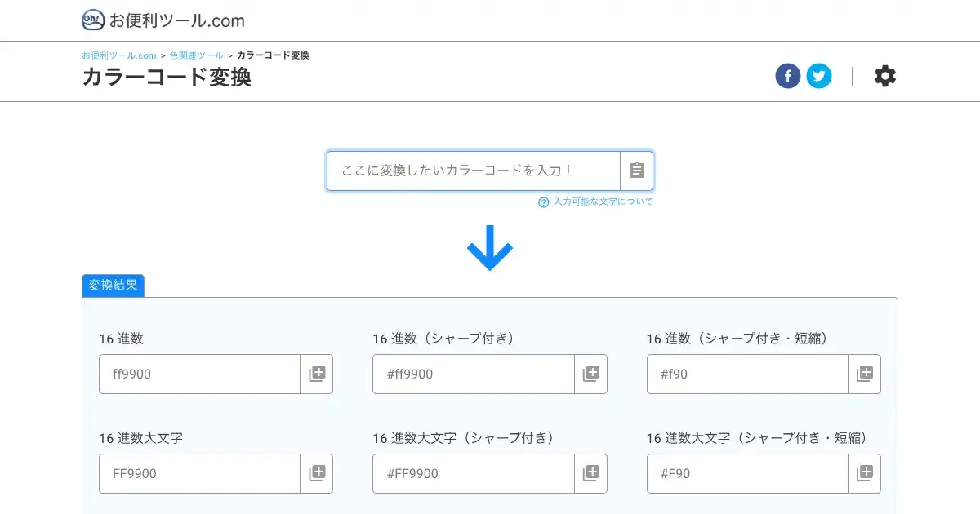The image size is (980, 514).
Task: Click the color code input field
Action: [x=474, y=171]
